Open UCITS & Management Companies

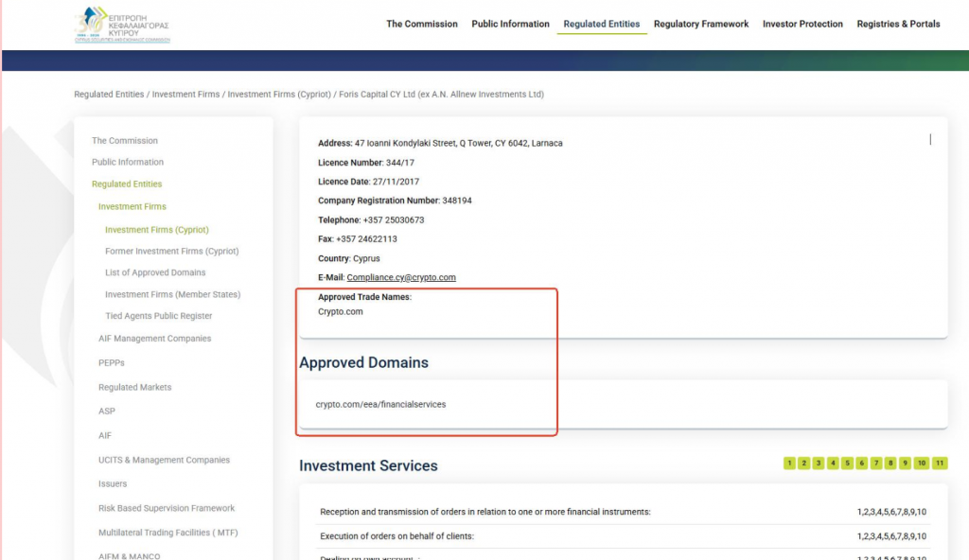point(164,460)
